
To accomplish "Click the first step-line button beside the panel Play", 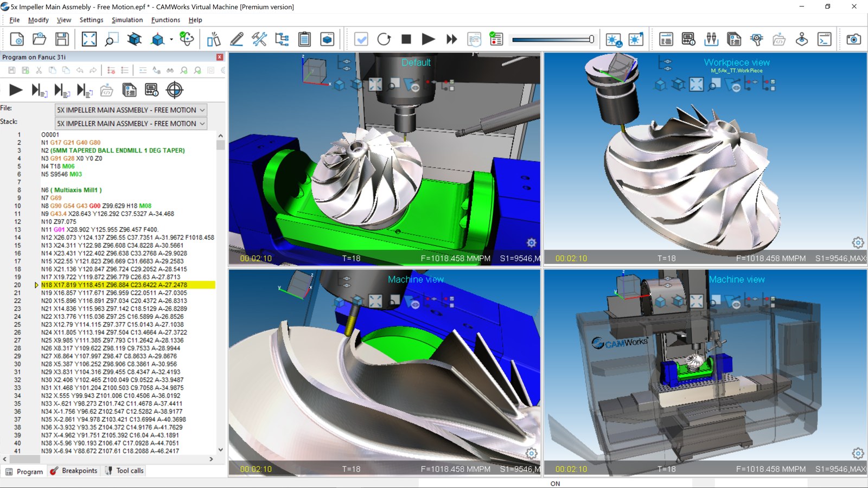I will pos(39,90).
